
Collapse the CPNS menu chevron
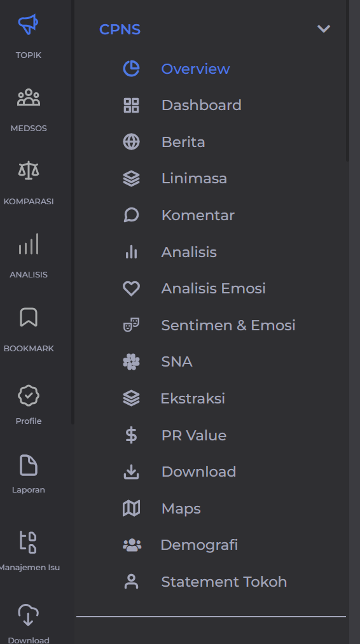click(x=324, y=29)
